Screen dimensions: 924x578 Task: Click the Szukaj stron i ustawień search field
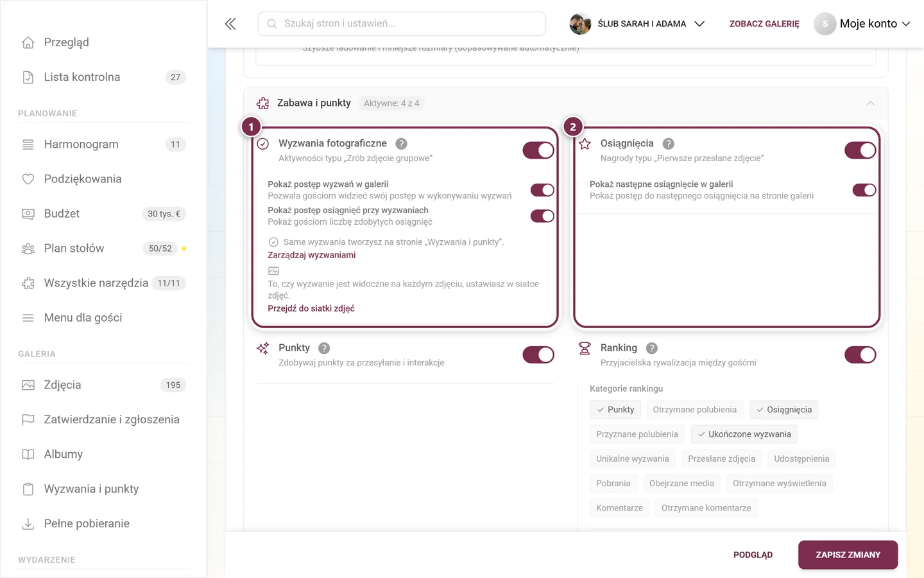click(x=402, y=24)
